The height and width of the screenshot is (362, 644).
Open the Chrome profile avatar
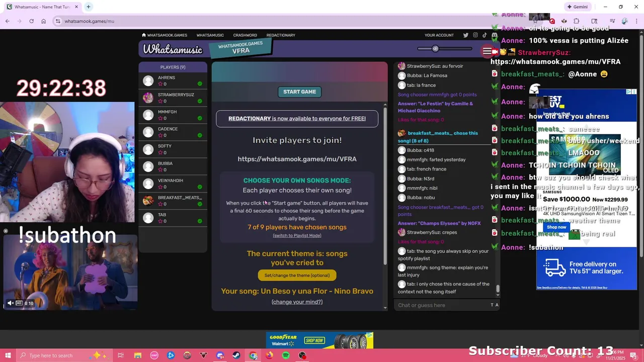pos(624,21)
